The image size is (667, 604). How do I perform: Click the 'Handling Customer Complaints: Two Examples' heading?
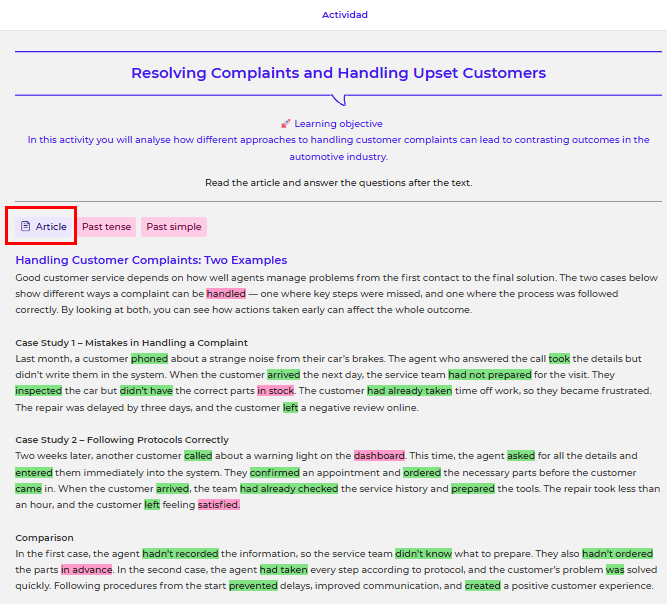[x=151, y=260]
